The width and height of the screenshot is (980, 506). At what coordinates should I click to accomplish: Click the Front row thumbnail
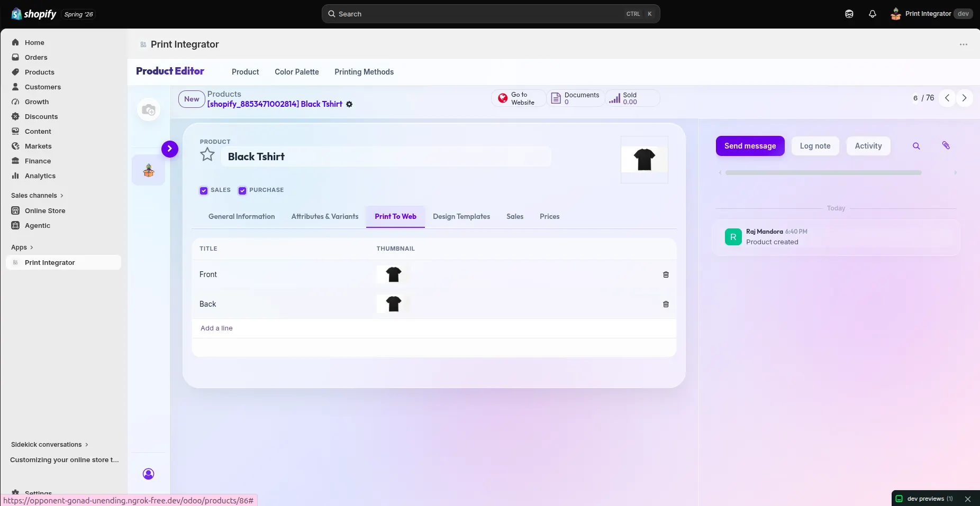tap(393, 274)
